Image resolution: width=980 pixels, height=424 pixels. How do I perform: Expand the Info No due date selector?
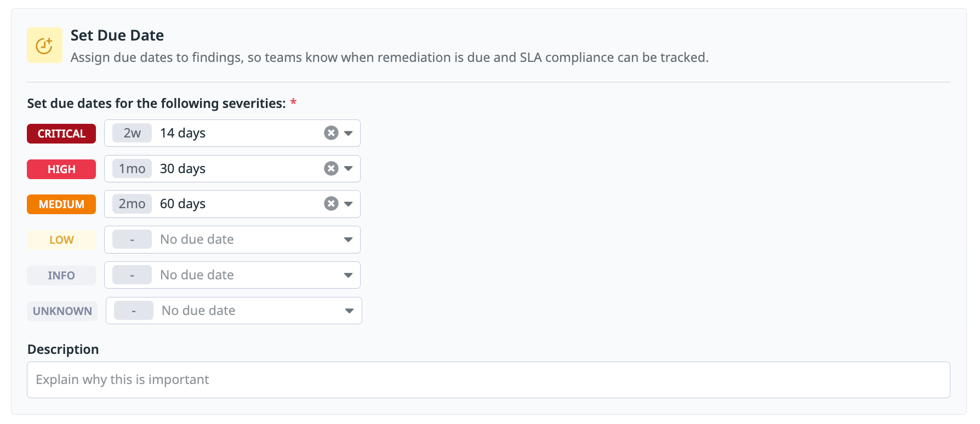pos(349,275)
